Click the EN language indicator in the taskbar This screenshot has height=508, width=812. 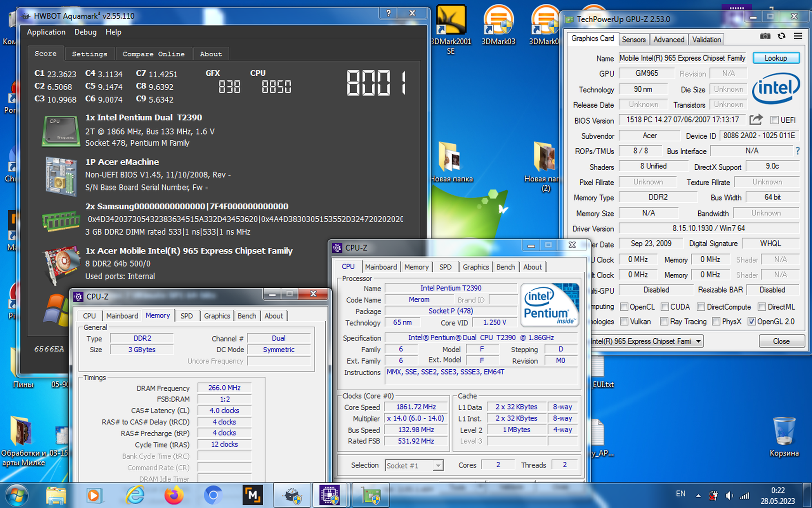(x=680, y=494)
